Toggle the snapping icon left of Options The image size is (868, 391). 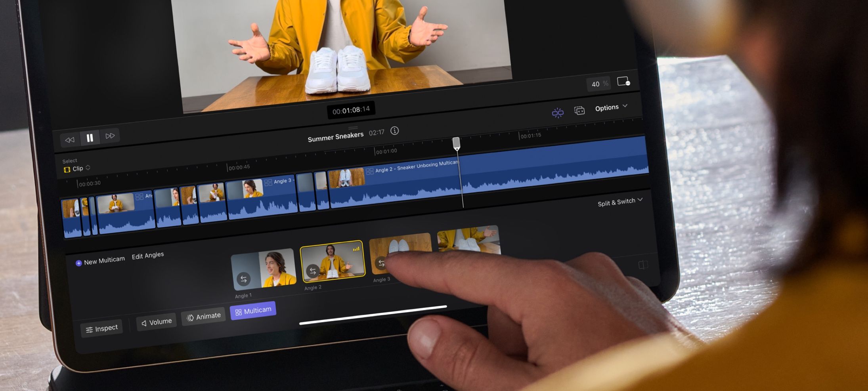point(558,113)
